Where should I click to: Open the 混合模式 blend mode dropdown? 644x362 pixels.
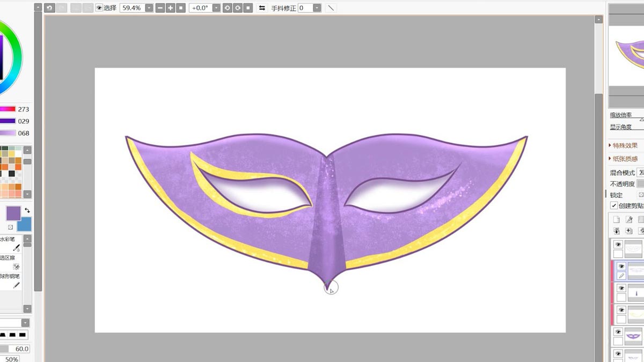pyautogui.click(x=640, y=173)
